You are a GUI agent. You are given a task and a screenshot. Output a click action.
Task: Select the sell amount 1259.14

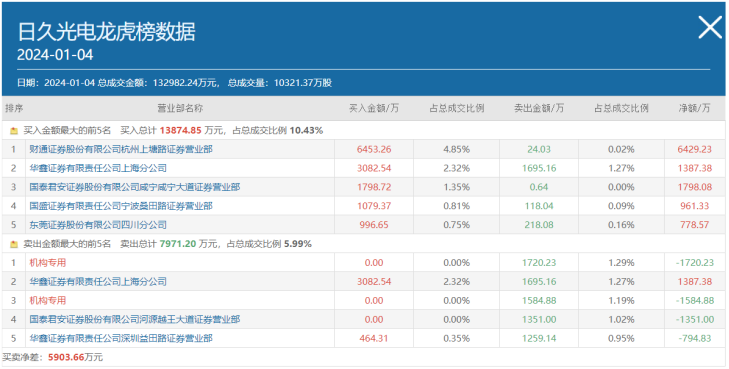point(539,338)
